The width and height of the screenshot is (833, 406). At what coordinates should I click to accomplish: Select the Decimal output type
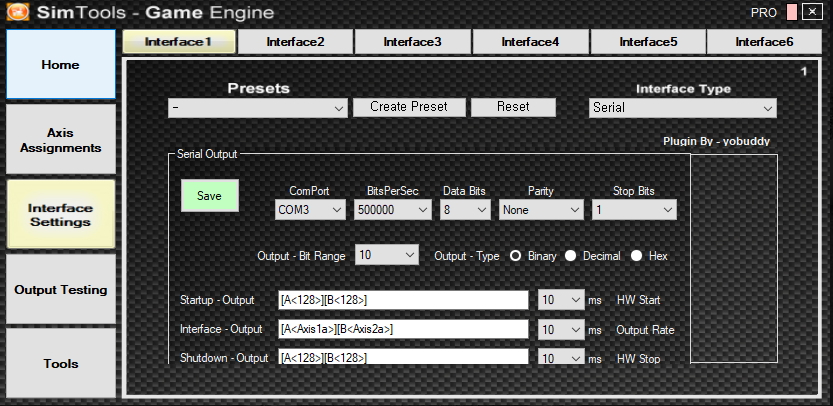571,256
